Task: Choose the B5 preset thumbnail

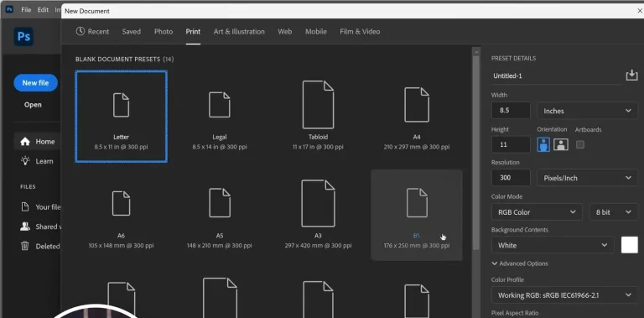Action: [417, 215]
